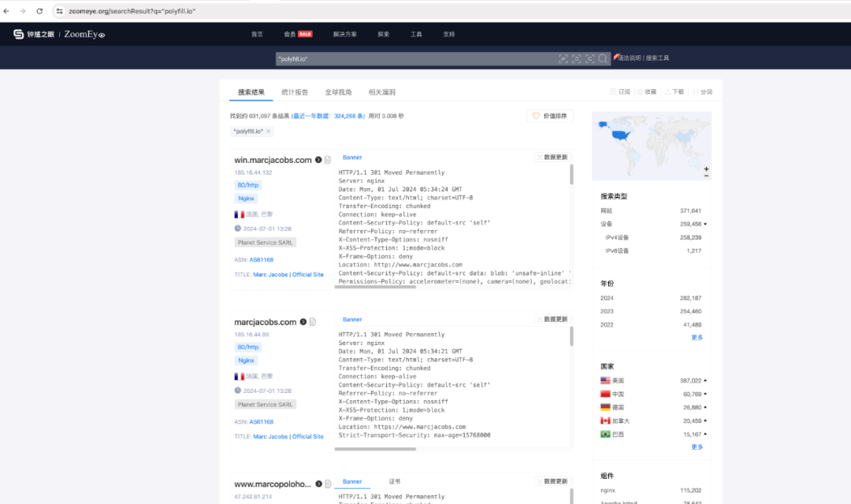Click the browser address bar URL
Viewport: 851px width, 504px height.
coord(132,11)
